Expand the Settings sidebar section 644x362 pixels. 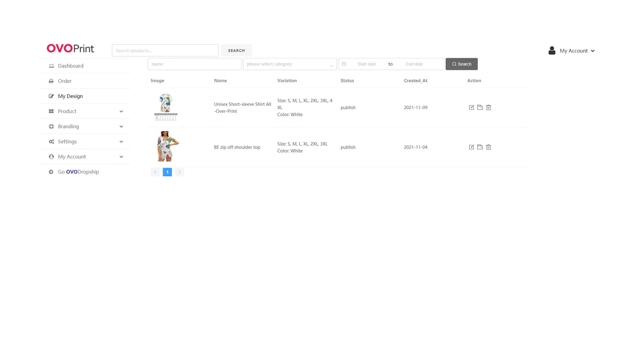pos(85,142)
